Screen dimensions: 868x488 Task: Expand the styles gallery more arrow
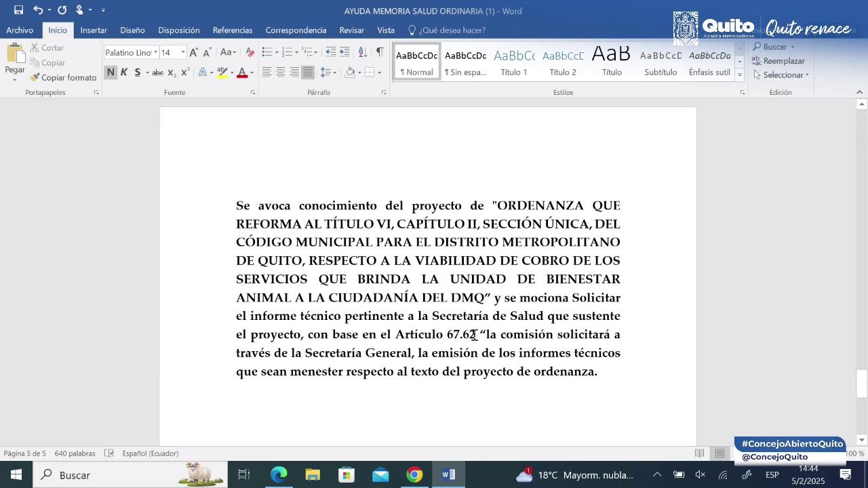(x=740, y=75)
